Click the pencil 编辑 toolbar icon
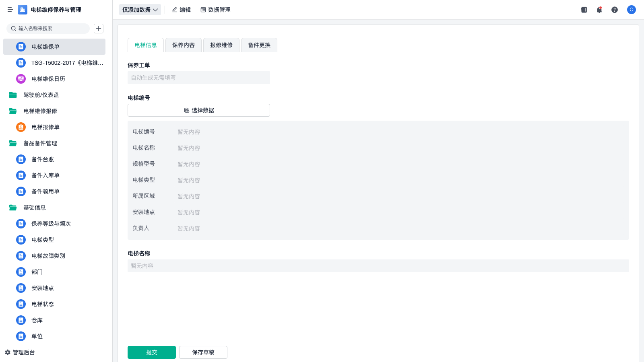Image resolution: width=644 pixels, height=362 pixels. pos(175,10)
